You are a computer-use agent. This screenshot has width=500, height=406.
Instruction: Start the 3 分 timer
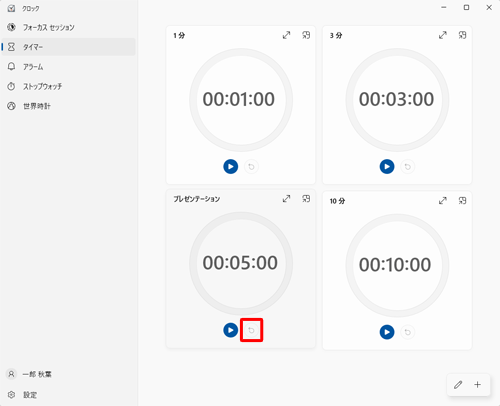tap(387, 166)
